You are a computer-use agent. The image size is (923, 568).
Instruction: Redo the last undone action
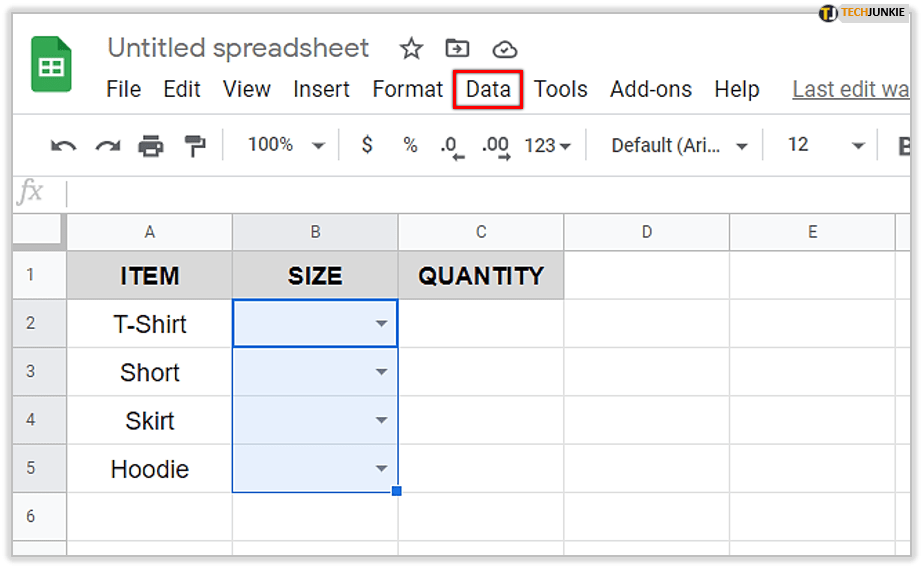coord(107,146)
